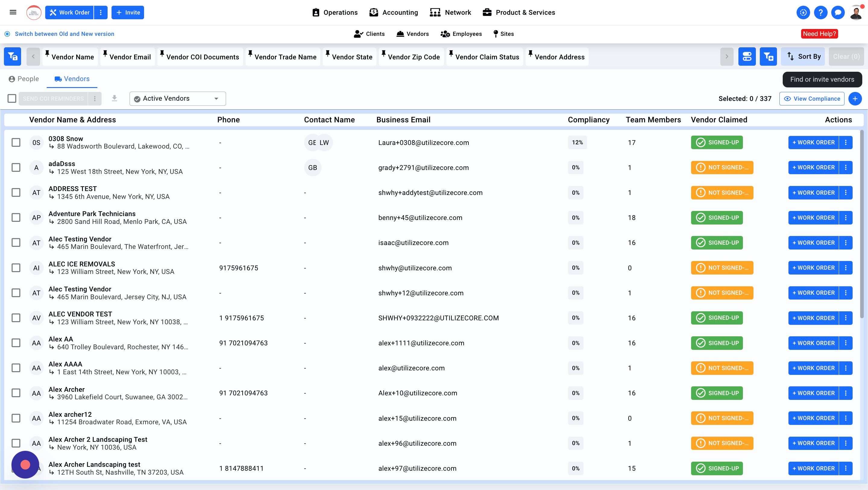Open the hamburger navigation menu
Image resolution: width=868 pixels, height=490 pixels.
[x=13, y=12]
